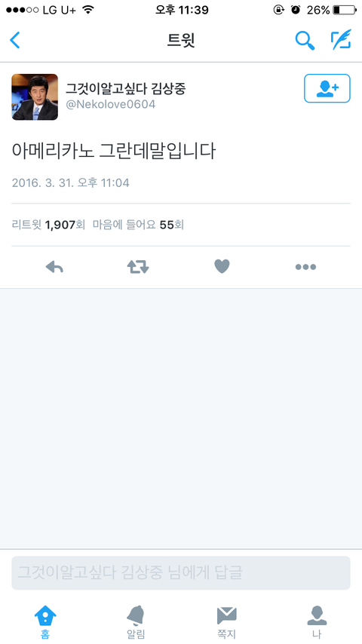Screen dimensions: 362x644
Task: Open the display name 그것이알고싶다 김상중
Action: (x=126, y=88)
